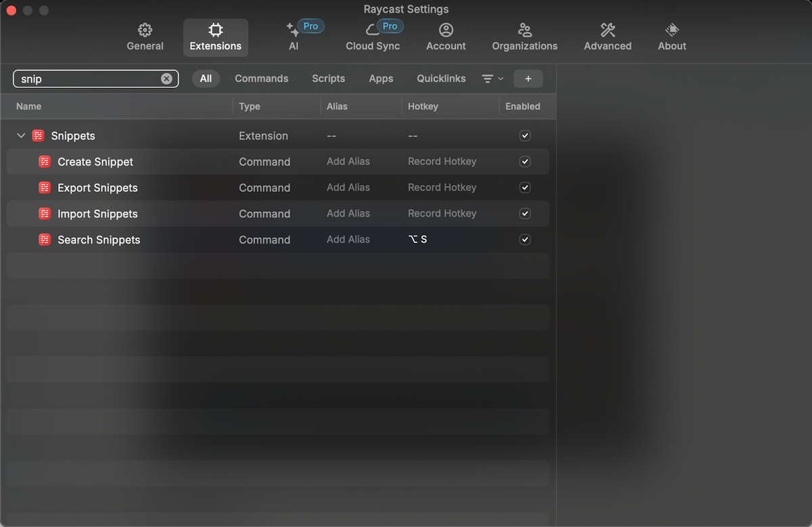812x527 pixels.
Task: Open the Advanced tools icon
Action: 608,30
